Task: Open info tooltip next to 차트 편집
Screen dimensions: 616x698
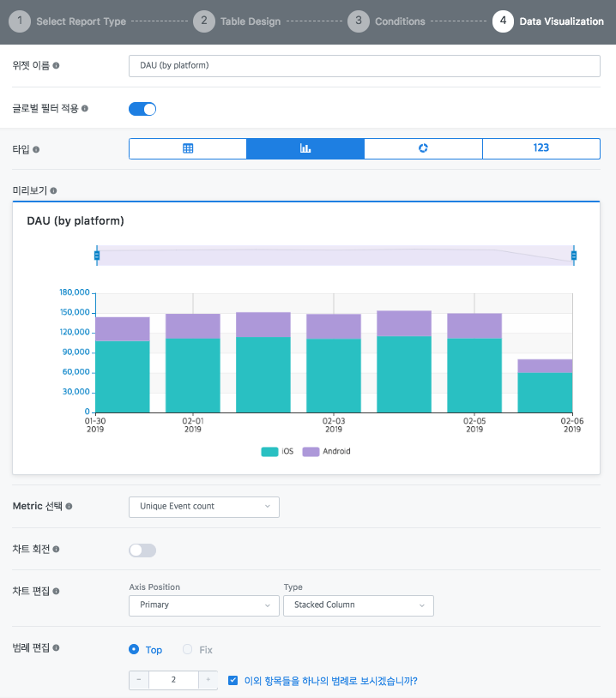Action: 56,591
